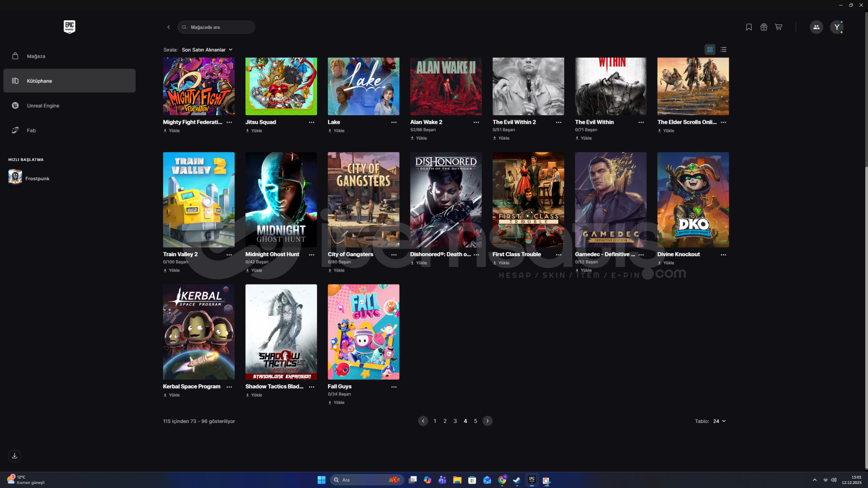
Task: Open the three-dot menu for Alan Wake 2
Action: [x=476, y=122]
